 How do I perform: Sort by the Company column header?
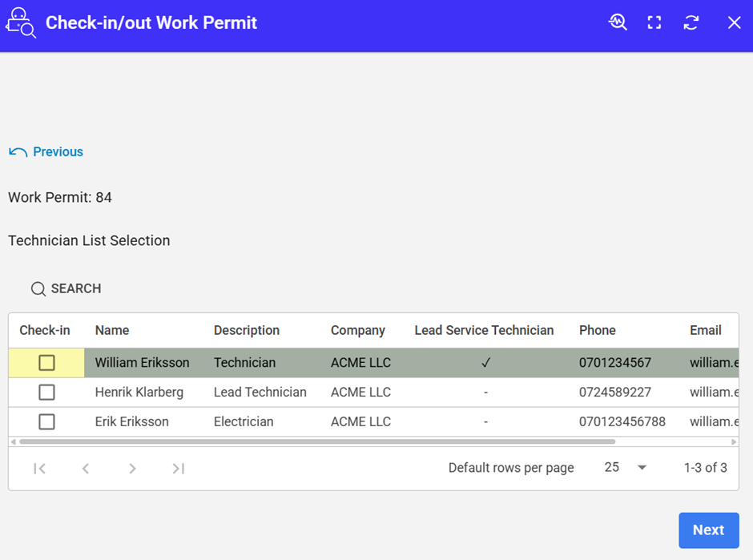(357, 330)
